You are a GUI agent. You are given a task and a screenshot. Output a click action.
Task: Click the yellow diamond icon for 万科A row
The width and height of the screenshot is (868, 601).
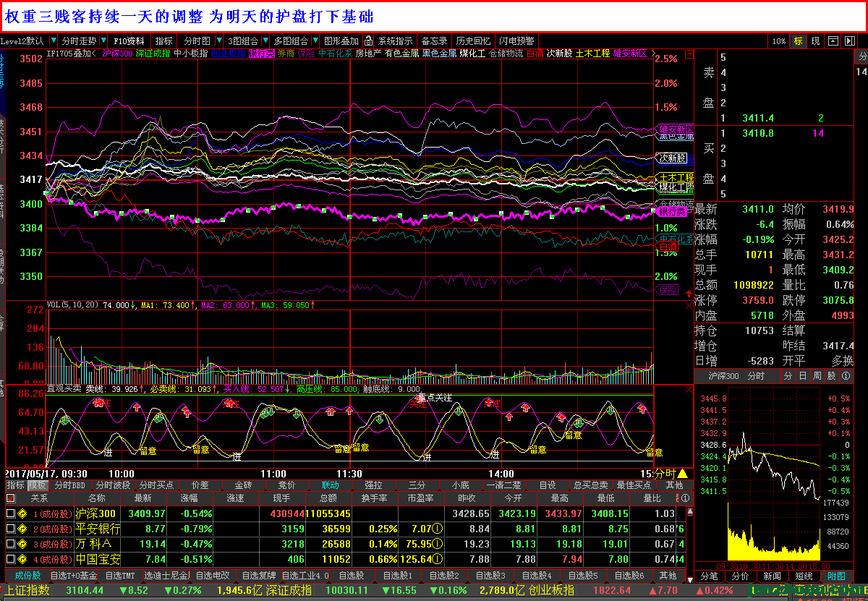pyautogui.click(x=22, y=544)
